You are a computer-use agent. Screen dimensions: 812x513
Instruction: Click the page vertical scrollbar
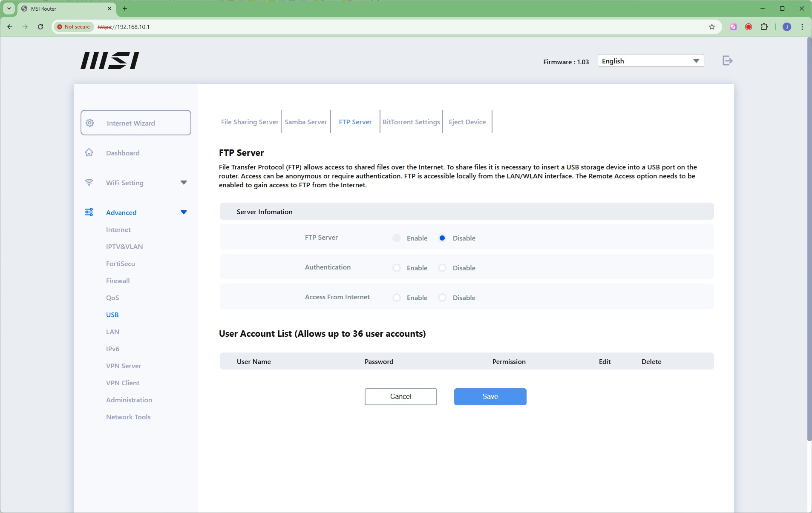point(809,239)
